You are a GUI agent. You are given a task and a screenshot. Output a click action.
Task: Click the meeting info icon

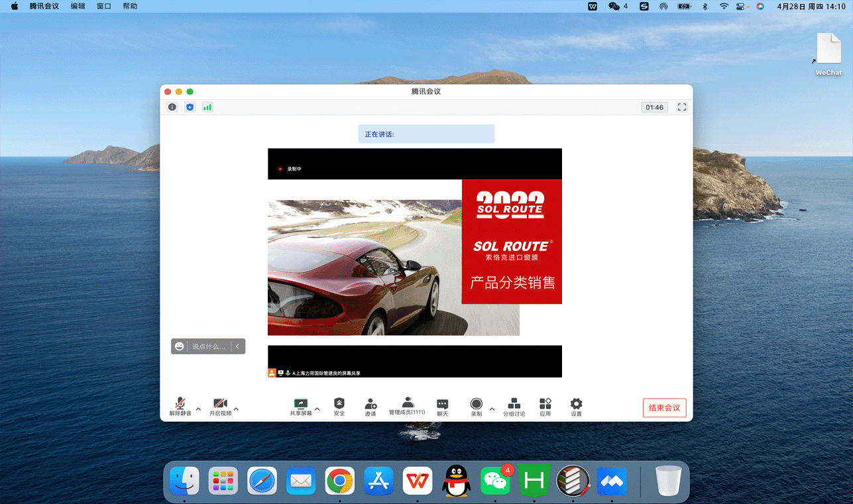click(x=172, y=107)
